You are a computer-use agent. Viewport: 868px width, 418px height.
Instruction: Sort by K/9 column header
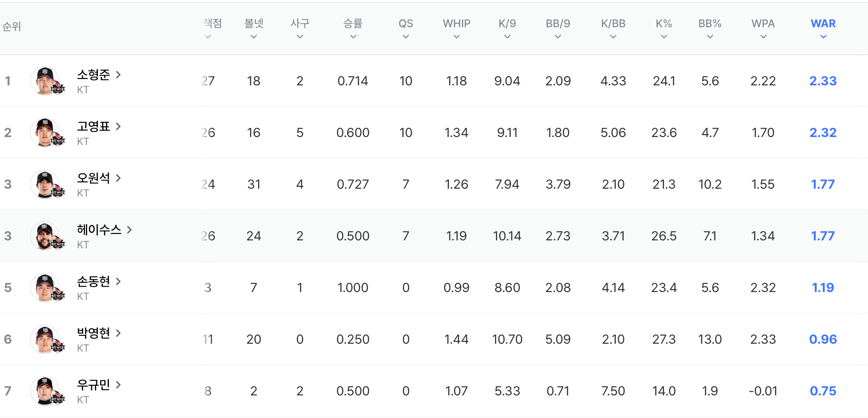[x=507, y=29]
